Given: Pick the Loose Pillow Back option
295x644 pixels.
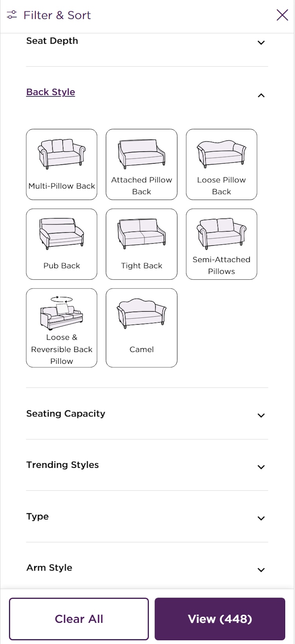Looking at the screenshot, I should point(221,154).
